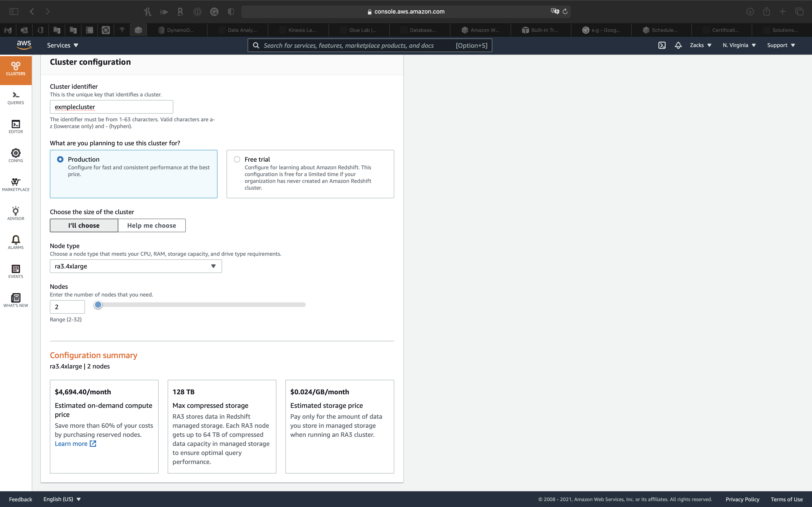Click the Cluster identifier input field
This screenshot has height=507, width=812.
point(111,107)
